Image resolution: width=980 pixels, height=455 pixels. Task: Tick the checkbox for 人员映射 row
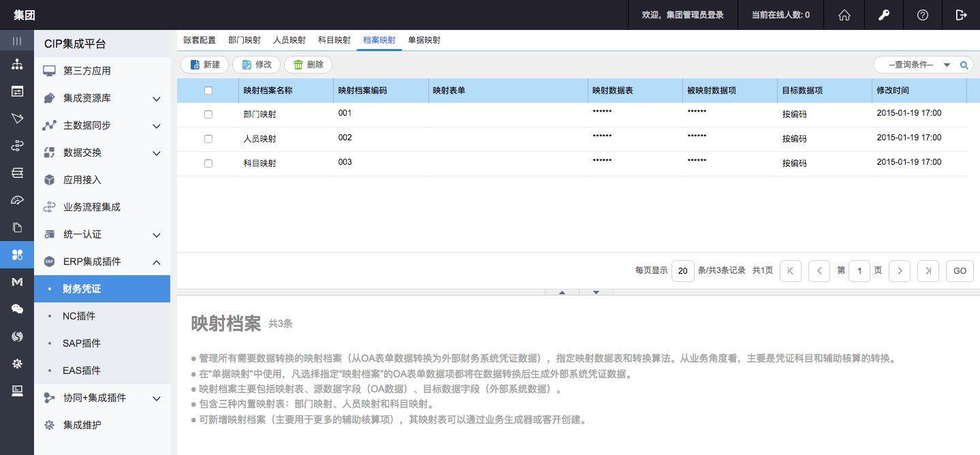click(208, 139)
